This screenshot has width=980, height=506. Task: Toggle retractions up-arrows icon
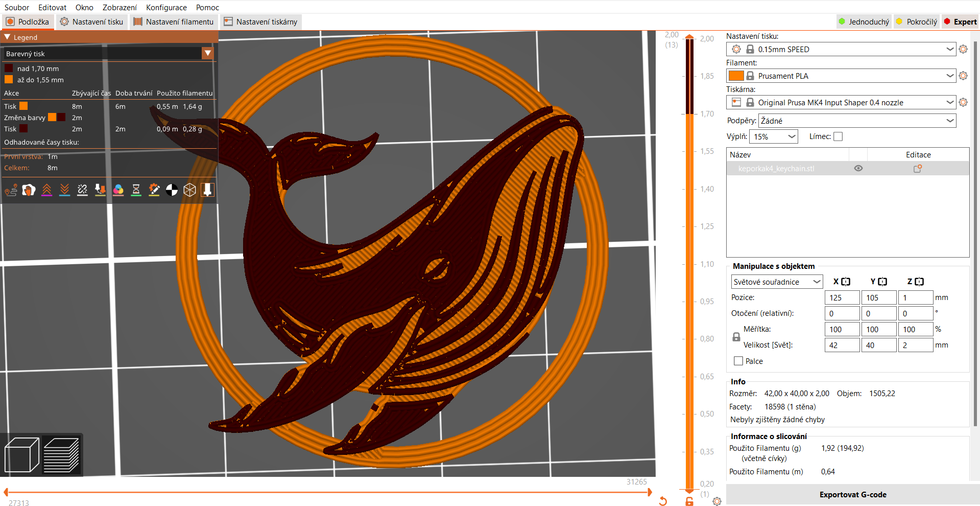(46, 190)
